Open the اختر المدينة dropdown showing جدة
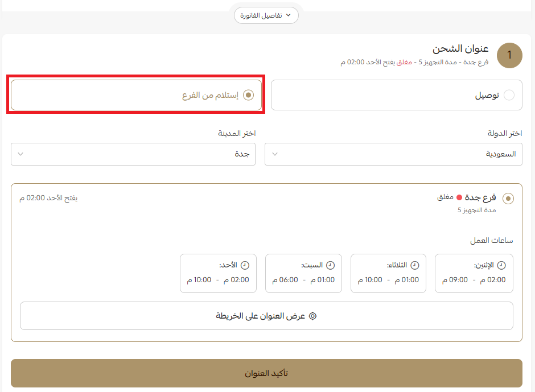 tap(133, 154)
